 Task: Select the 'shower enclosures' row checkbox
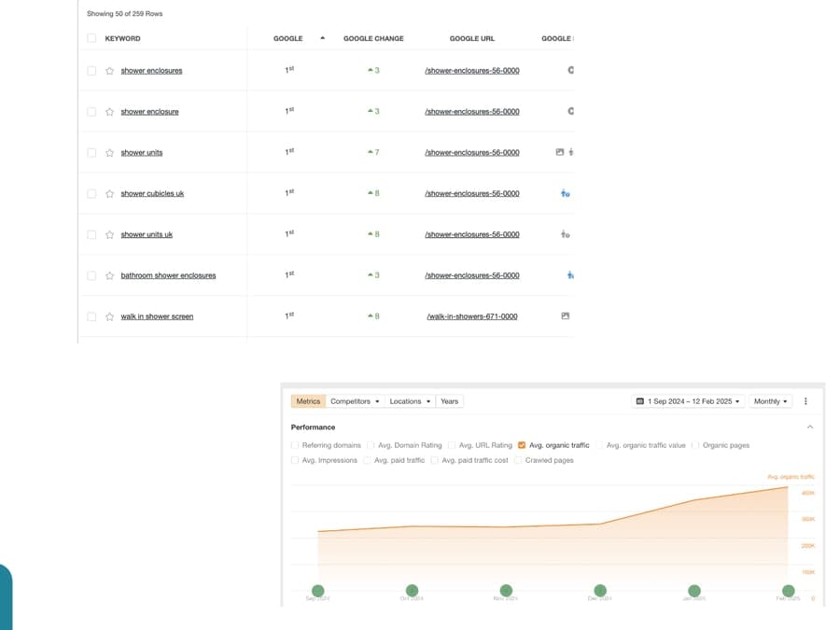[91, 71]
